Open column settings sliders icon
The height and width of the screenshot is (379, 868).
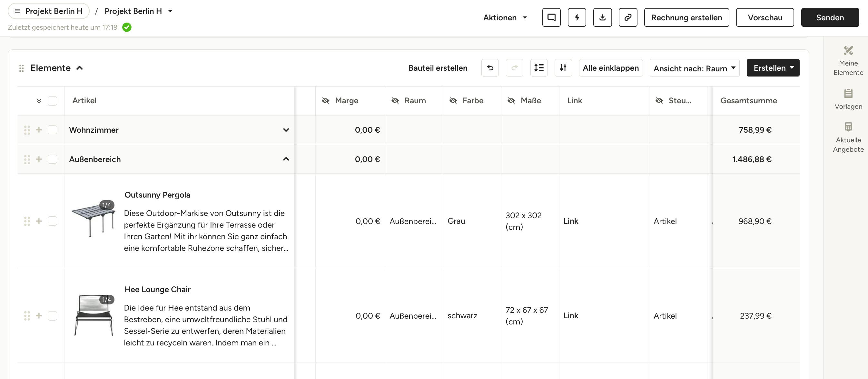tap(563, 68)
